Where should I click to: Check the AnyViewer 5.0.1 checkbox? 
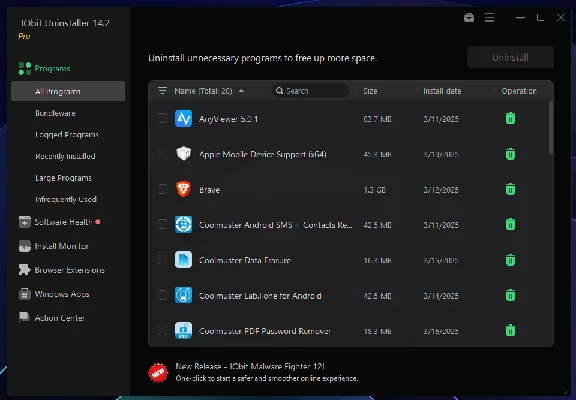(162, 118)
